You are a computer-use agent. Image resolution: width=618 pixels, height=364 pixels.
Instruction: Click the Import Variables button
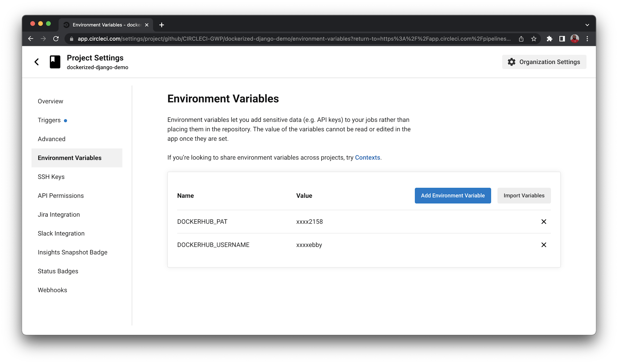click(x=524, y=195)
